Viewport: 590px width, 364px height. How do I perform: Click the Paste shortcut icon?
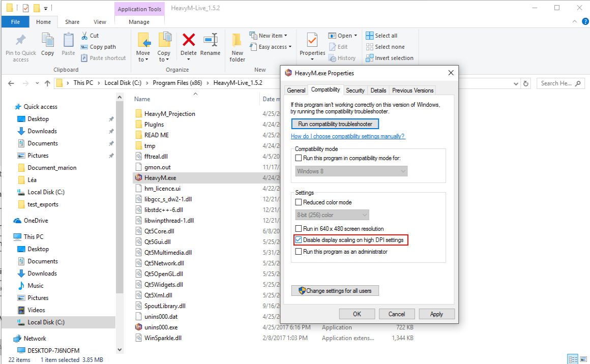pyautogui.click(x=84, y=58)
